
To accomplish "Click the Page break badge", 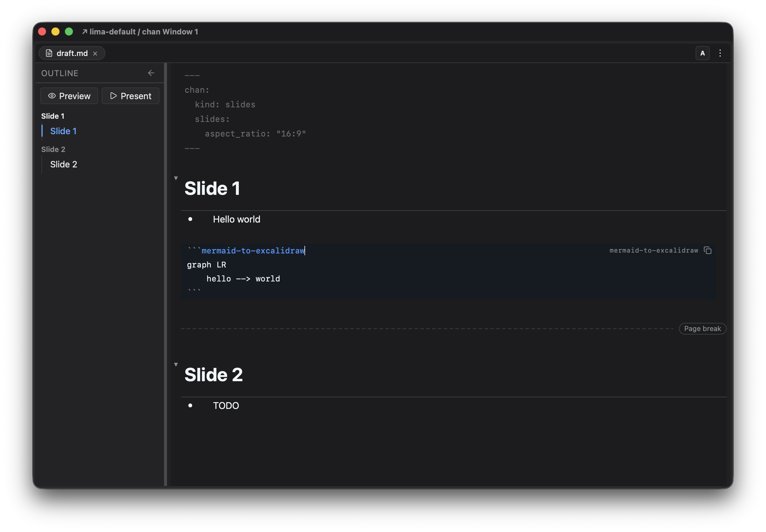I will (x=702, y=329).
